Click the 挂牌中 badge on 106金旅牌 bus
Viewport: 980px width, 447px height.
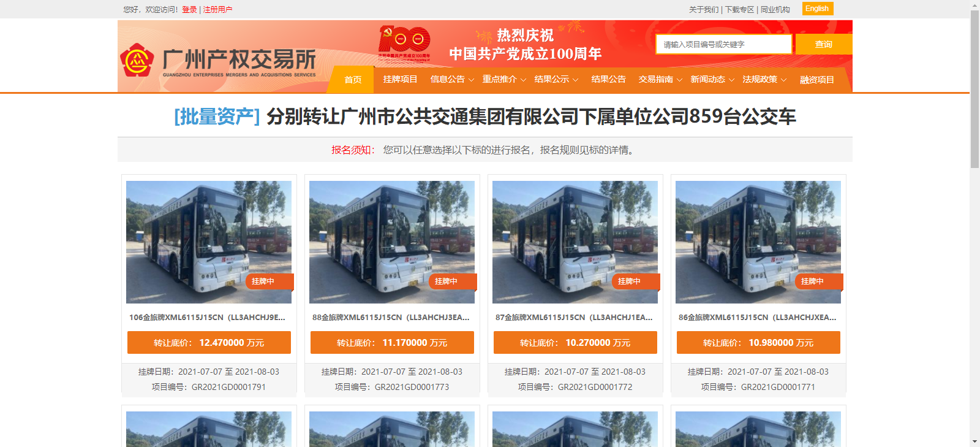pyautogui.click(x=269, y=281)
